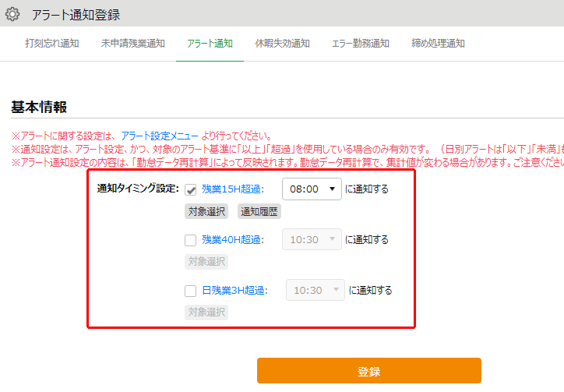
Task: Click the 日残業3H超過 alert link
Action: [234, 291]
